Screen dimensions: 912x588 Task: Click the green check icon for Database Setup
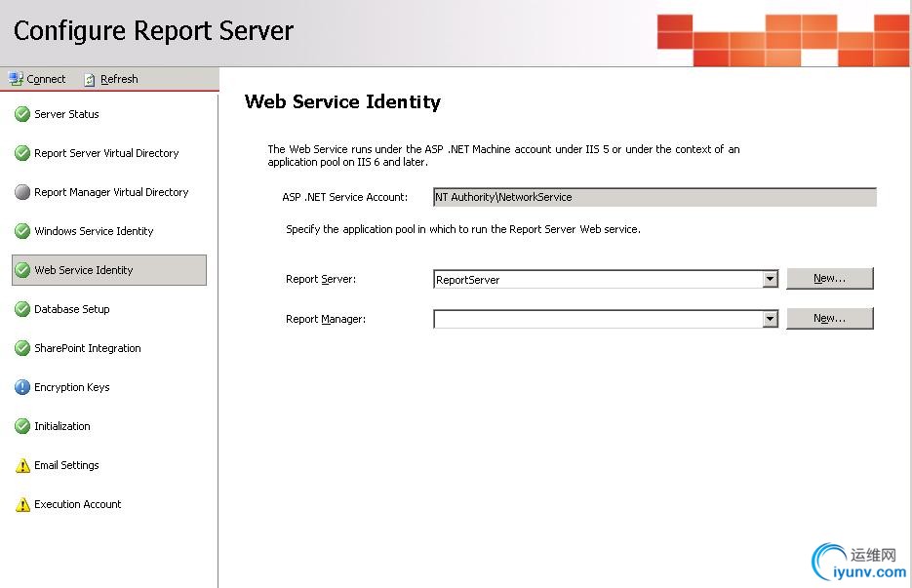pyautogui.click(x=22, y=309)
